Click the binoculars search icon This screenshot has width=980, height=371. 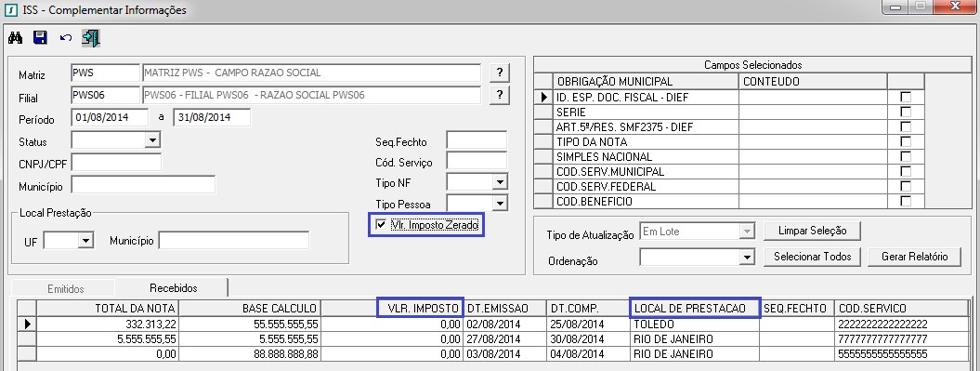tap(16, 38)
